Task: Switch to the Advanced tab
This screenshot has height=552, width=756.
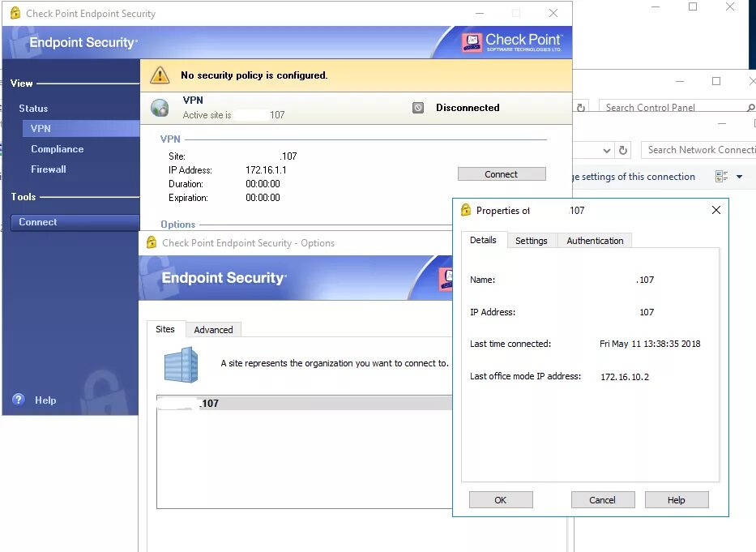Action: (x=213, y=330)
